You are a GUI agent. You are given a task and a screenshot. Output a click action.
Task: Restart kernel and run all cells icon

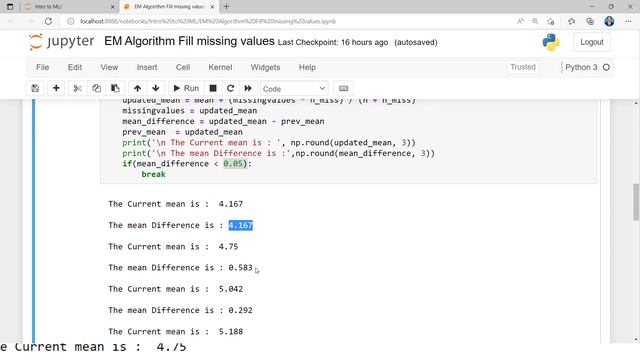click(x=248, y=88)
